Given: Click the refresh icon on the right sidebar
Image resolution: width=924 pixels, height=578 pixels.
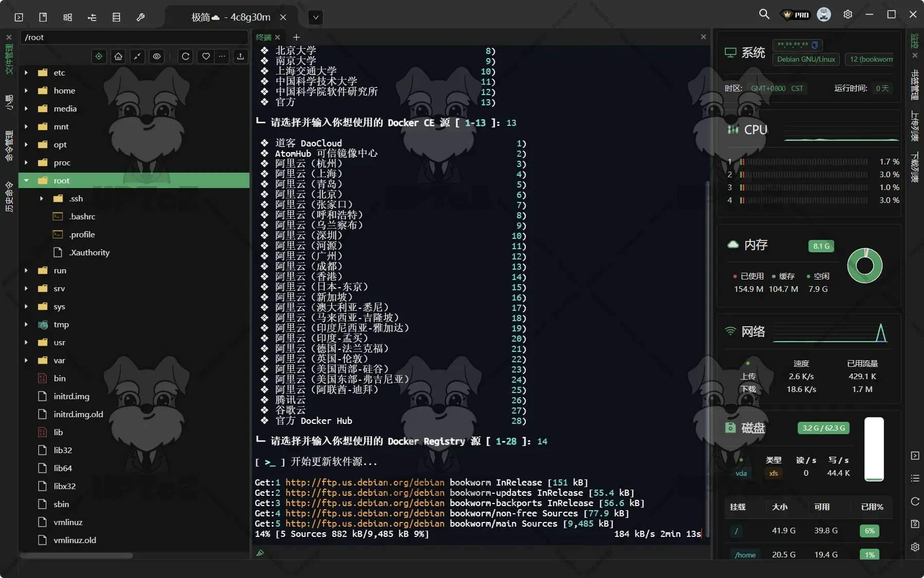Looking at the screenshot, I should [x=915, y=501].
